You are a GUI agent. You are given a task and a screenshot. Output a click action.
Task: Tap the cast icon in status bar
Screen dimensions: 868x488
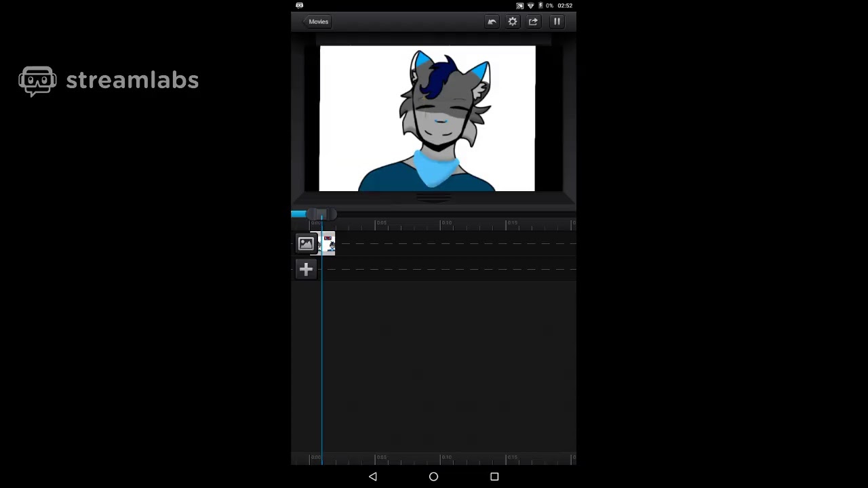point(520,5)
